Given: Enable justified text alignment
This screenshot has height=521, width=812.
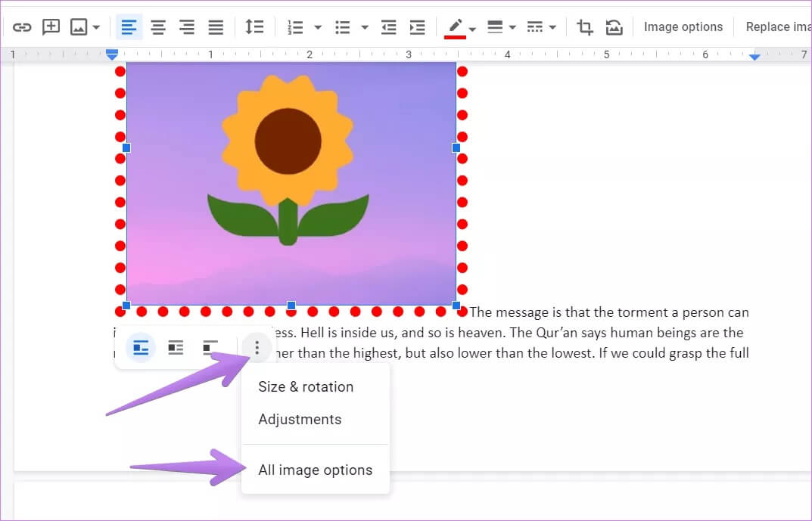Looking at the screenshot, I should click(x=216, y=27).
